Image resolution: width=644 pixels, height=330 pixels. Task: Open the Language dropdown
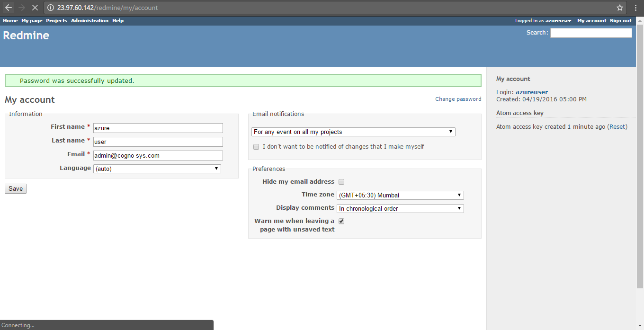tap(157, 169)
